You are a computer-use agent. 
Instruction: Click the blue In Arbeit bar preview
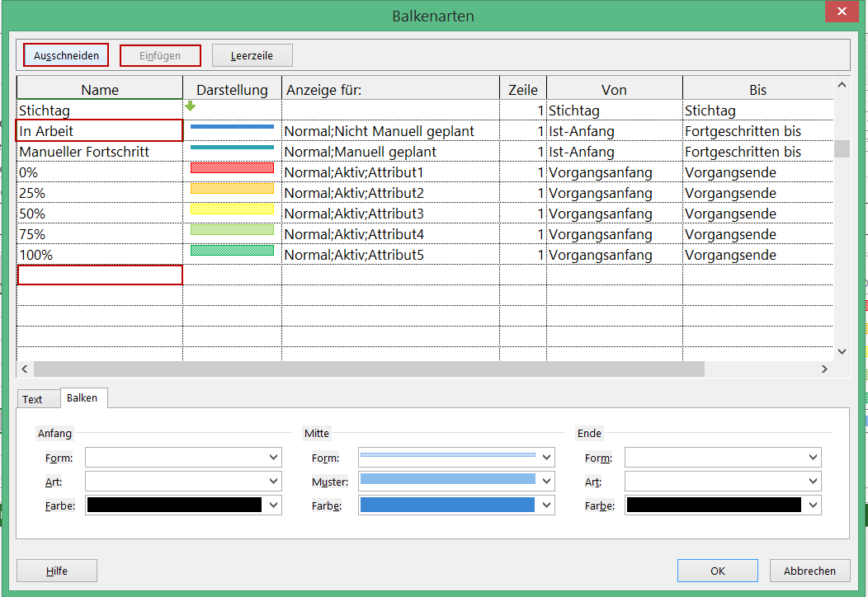(232, 127)
